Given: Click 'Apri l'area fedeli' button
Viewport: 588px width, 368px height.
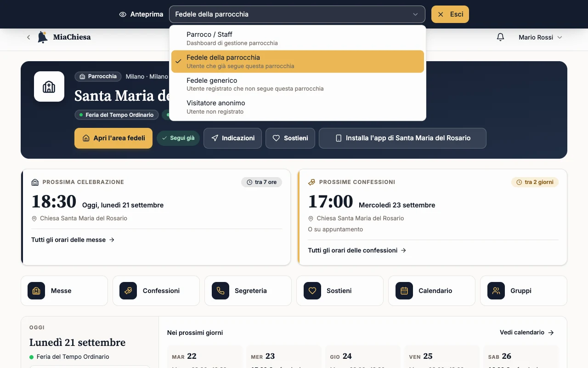Looking at the screenshot, I should click(113, 138).
